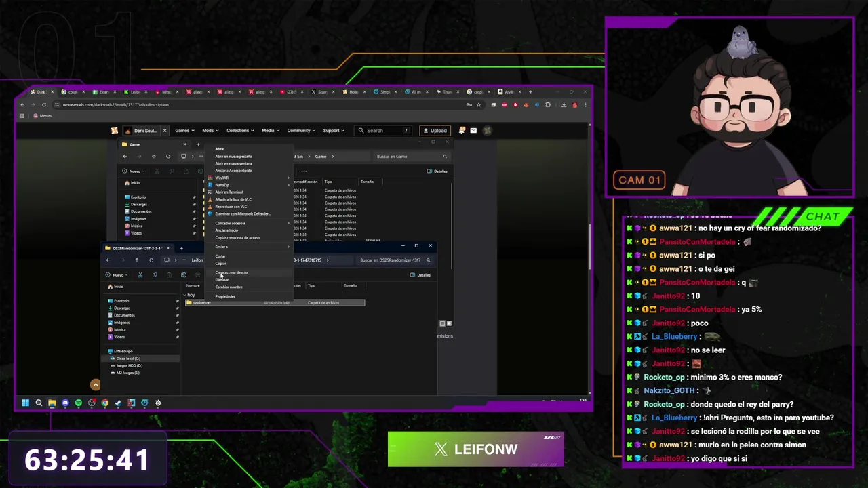Viewport: 868px width, 488px height.
Task: Open Windows Start menu
Action: [26, 403]
